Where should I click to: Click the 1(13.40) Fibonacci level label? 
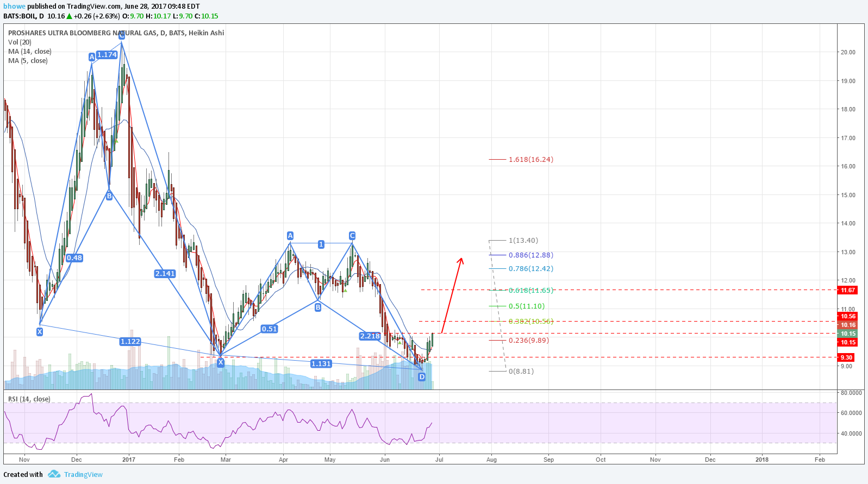click(x=523, y=240)
